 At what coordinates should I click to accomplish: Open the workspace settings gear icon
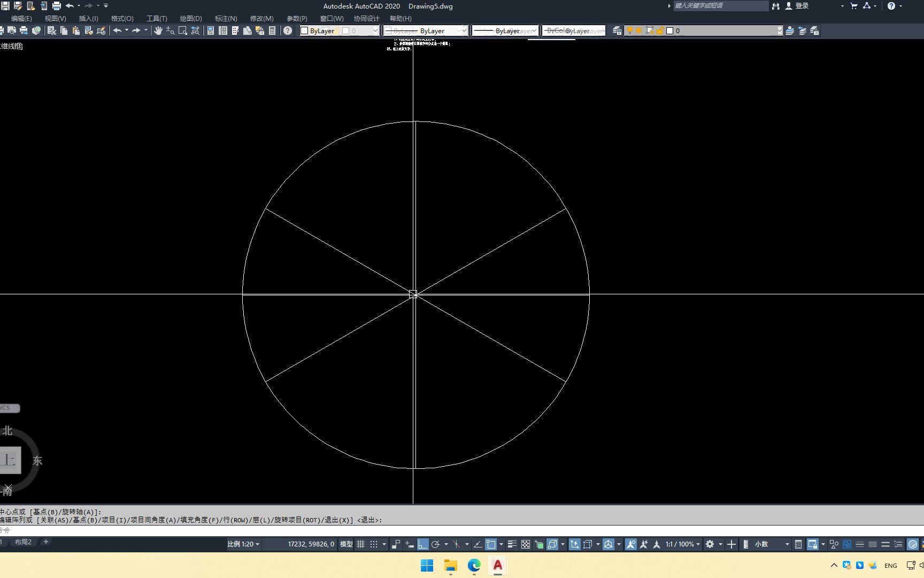point(710,544)
